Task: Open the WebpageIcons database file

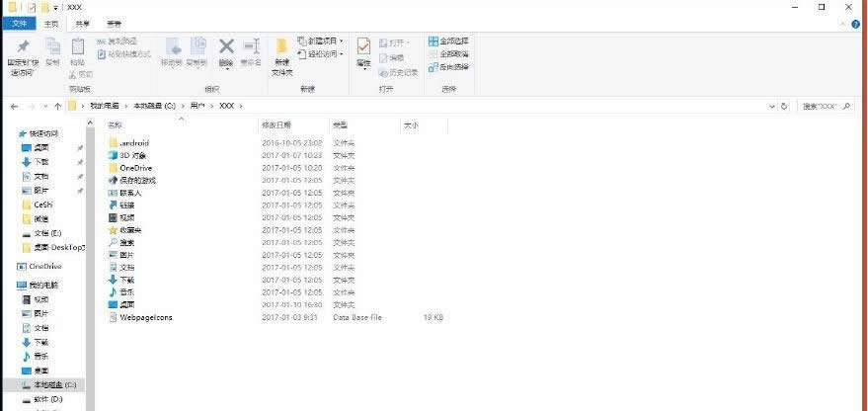Action: 146,317
